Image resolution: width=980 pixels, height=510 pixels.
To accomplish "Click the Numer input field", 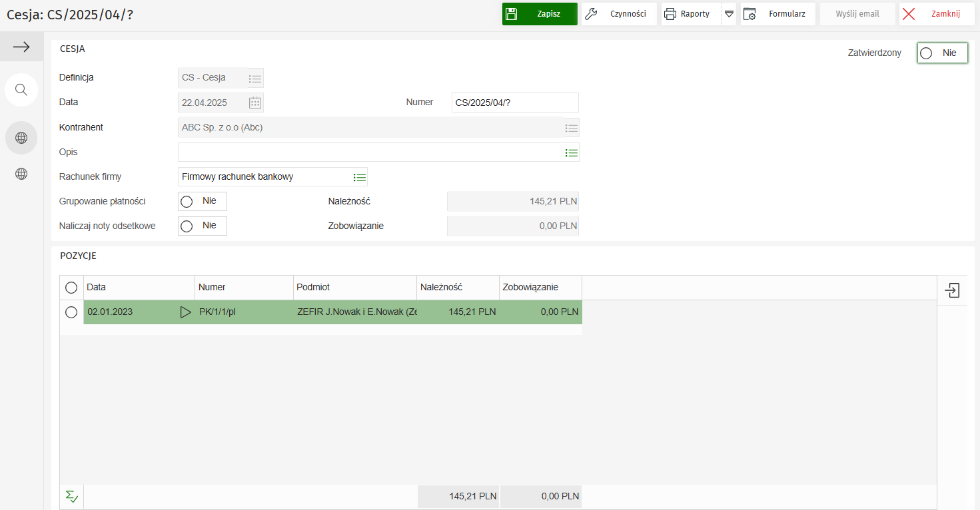I will [x=514, y=103].
